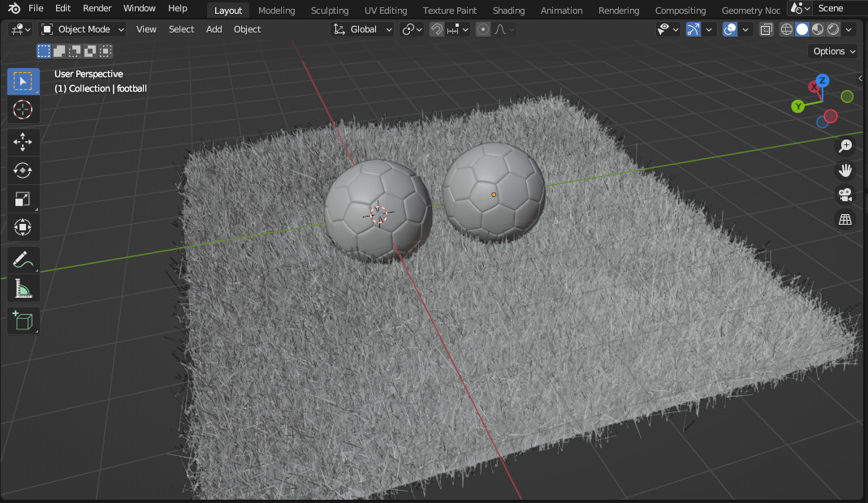868x503 pixels.
Task: Expand the sidebar arrow at viewport edge
Action: (x=860, y=78)
